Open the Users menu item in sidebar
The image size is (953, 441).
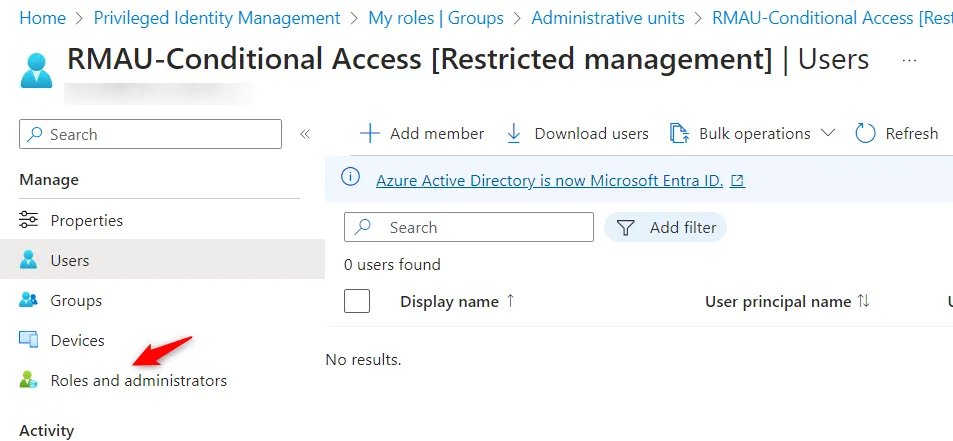pos(70,261)
